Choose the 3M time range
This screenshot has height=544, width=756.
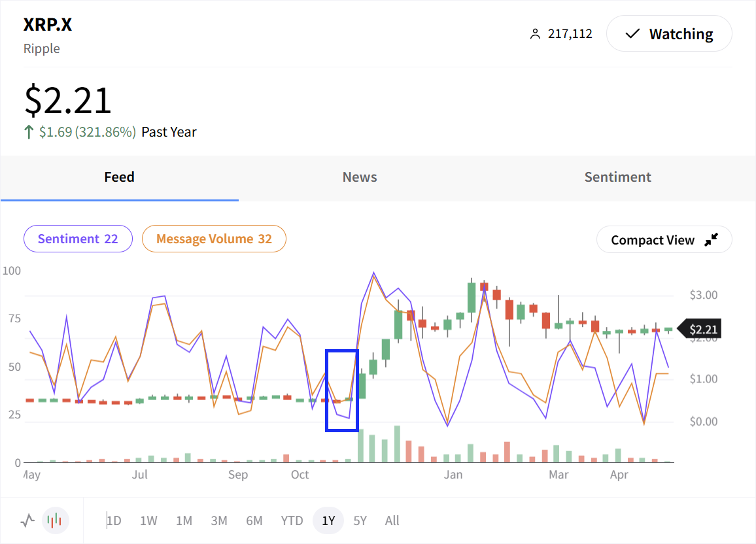(x=218, y=520)
